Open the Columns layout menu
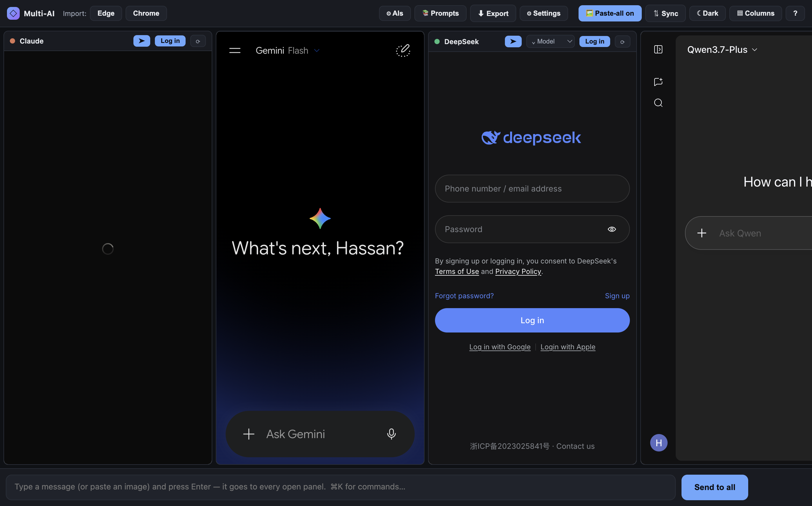Screen dimensions: 812x506 point(755,13)
